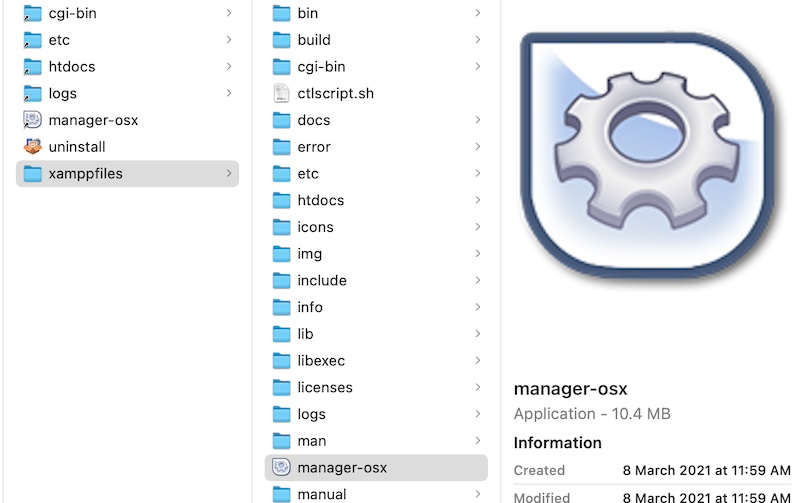
Task: Expand logs chevron in the first column
Action: [229, 93]
